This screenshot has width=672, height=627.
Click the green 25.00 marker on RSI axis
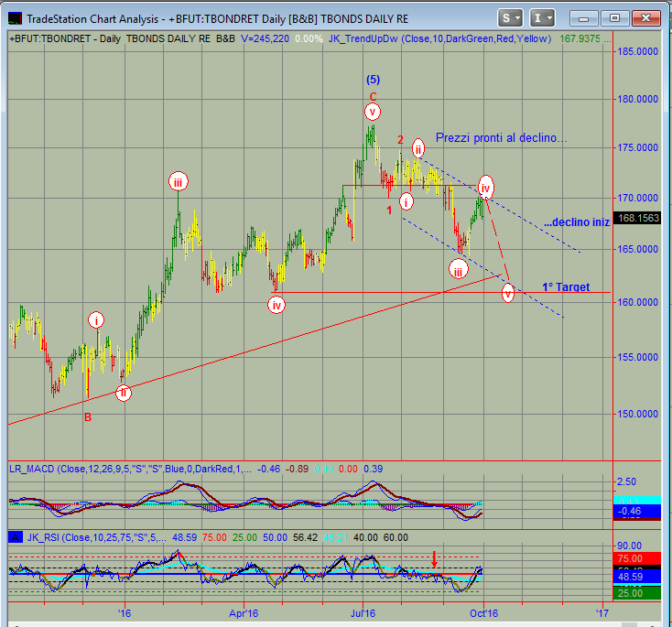tap(637, 593)
